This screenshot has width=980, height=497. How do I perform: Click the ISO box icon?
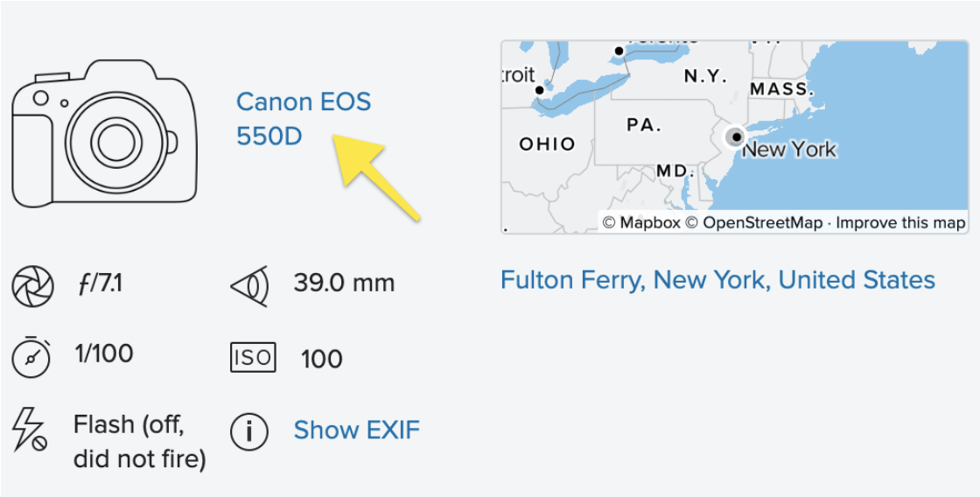[253, 358]
